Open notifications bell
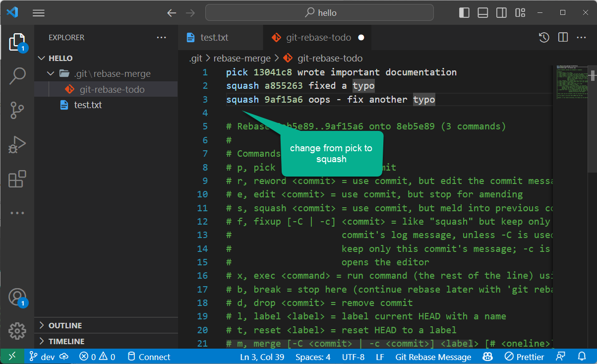 582,357
